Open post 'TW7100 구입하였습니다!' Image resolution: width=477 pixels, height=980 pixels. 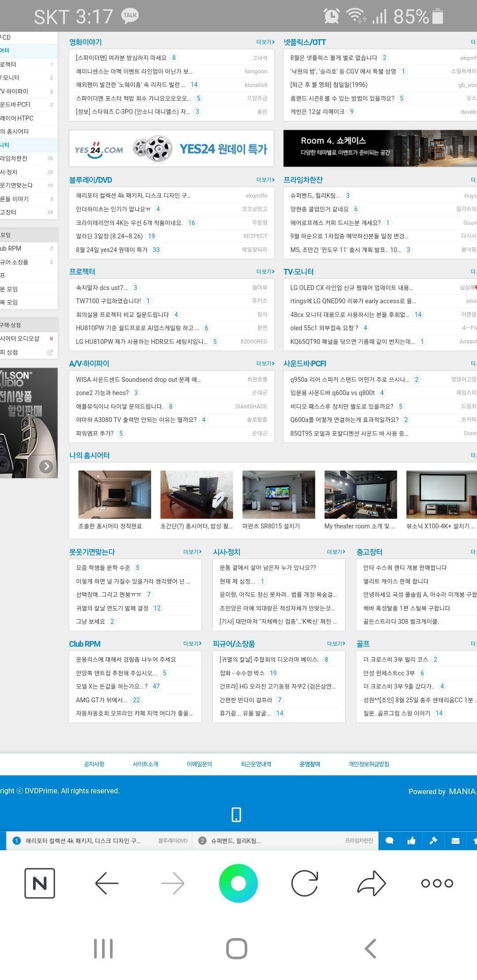click(109, 301)
